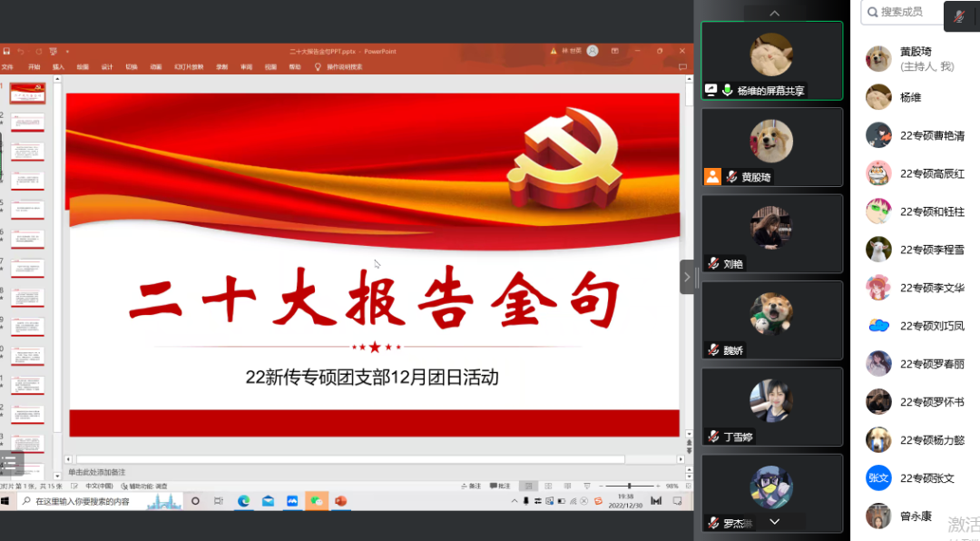The height and width of the screenshot is (541, 980).
Task: Open the Quick Access Toolbar customize dropdown
Action: point(67,51)
